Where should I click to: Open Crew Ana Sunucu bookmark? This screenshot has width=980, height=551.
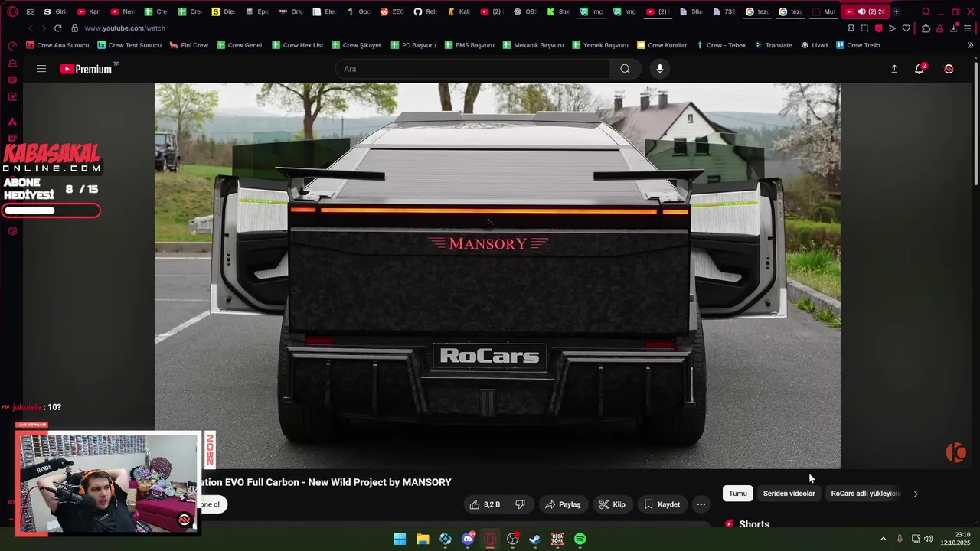point(57,45)
